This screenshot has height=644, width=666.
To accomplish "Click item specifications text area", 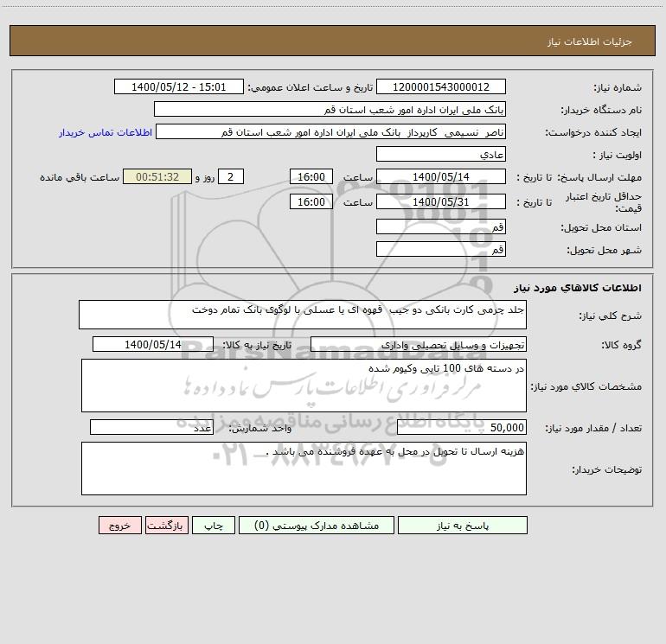I will (304, 386).
